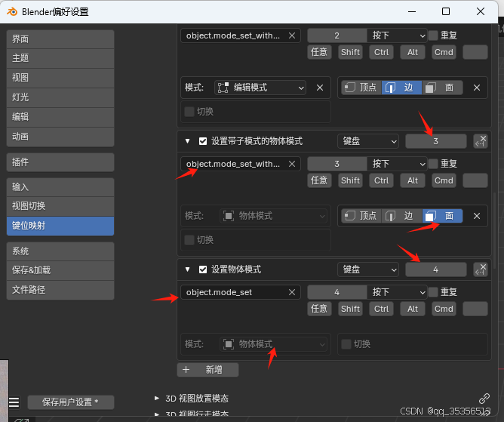Select 边 in the key 3 entry's selector
The width and height of the screenshot is (504, 422).
401,216
